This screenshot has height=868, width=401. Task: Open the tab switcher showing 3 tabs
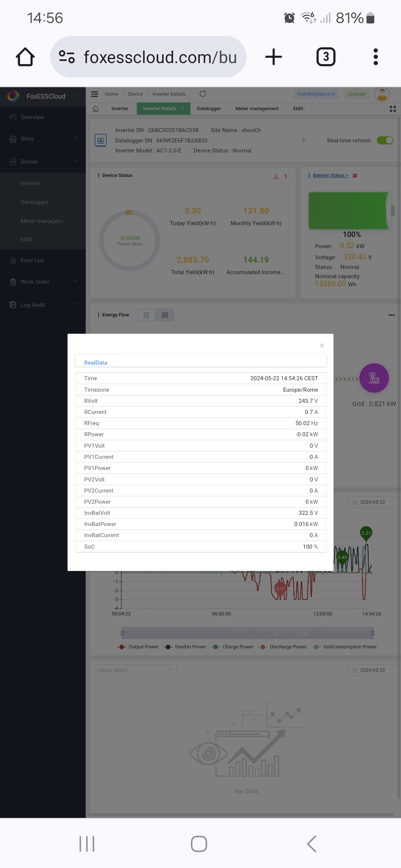click(326, 57)
